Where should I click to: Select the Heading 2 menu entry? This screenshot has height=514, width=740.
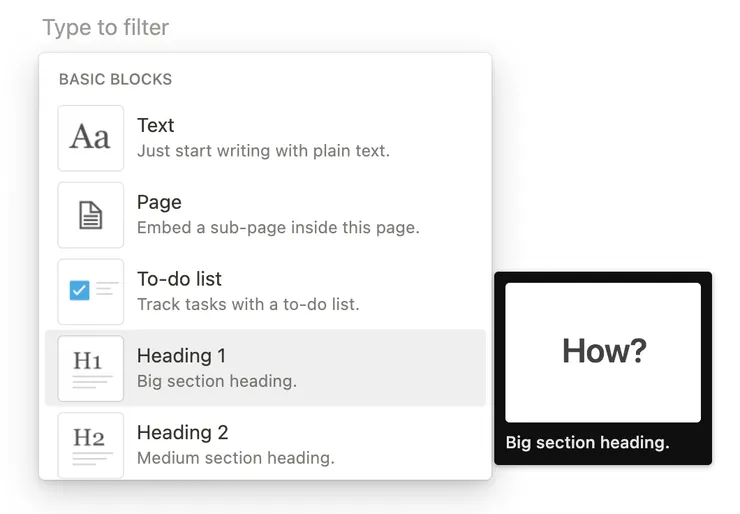click(182, 432)
